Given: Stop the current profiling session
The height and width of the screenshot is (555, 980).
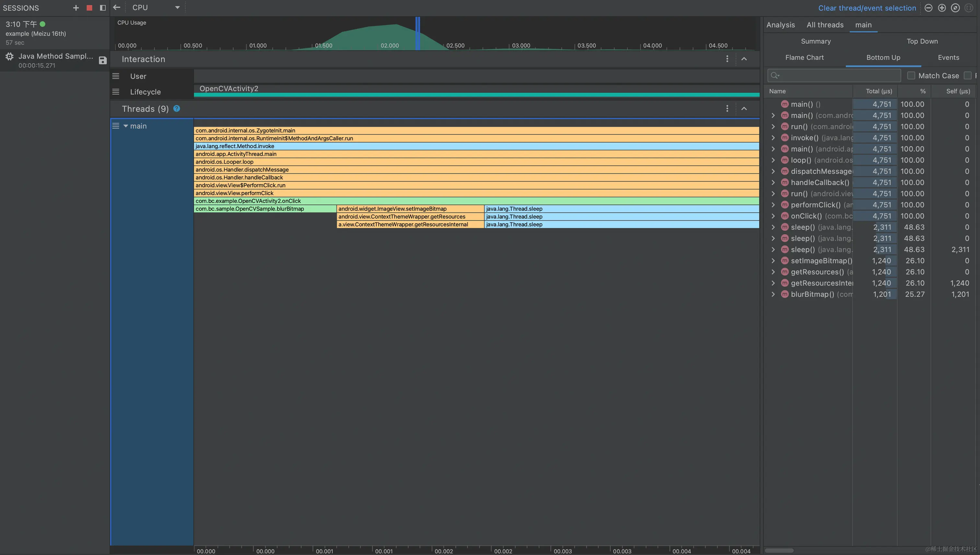Looking at the screenshot, I should (89, 8).
